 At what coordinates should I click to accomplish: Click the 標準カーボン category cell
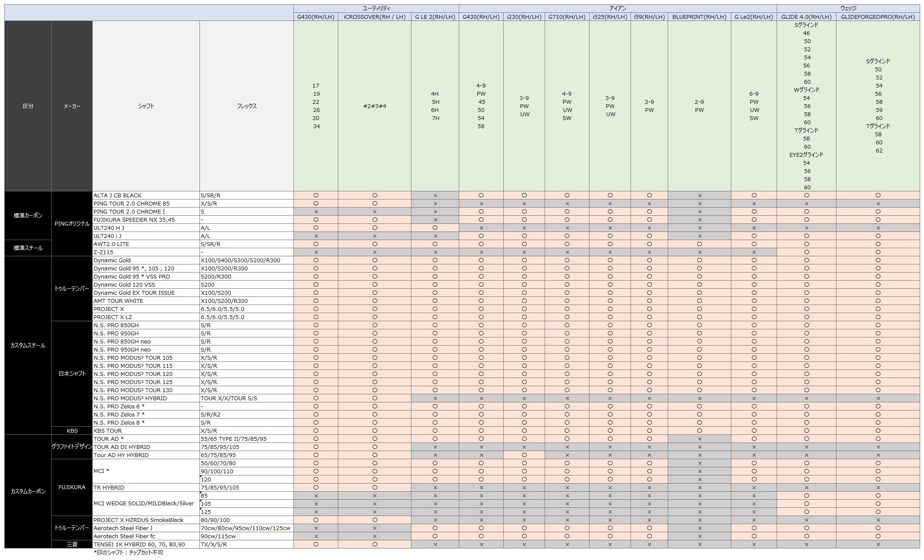(28, 215)
